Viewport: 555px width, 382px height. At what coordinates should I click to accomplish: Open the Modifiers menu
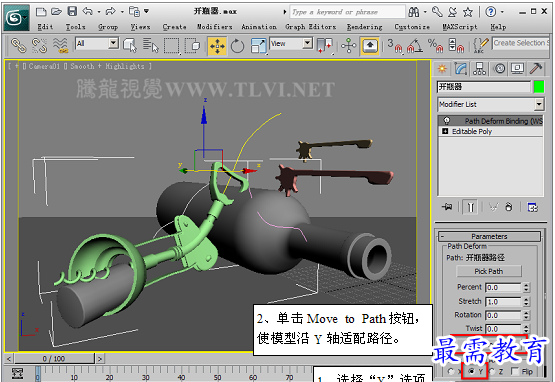214,27
